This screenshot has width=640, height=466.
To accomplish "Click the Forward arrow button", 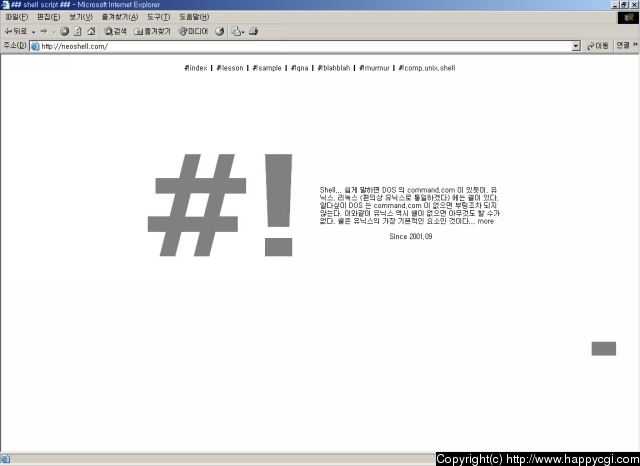I will coord(43,31).
